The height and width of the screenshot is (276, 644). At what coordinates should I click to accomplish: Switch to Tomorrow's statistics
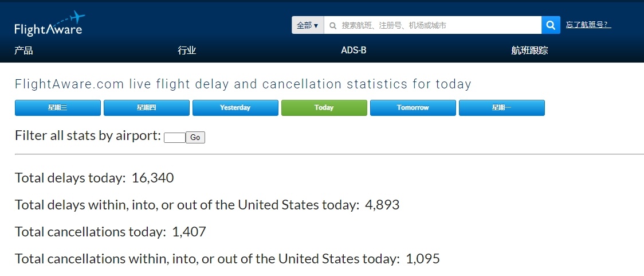(413, 108)
